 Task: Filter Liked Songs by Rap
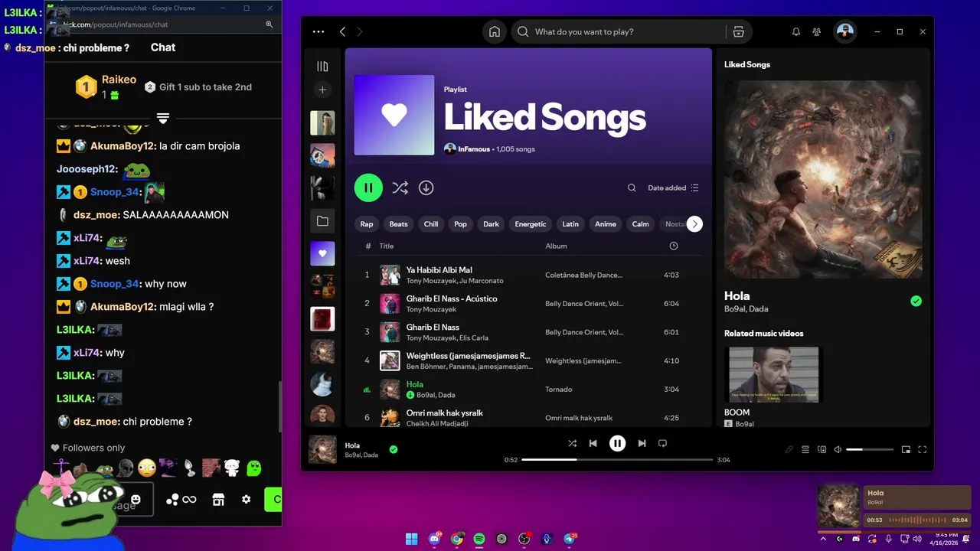coord(367,224)
